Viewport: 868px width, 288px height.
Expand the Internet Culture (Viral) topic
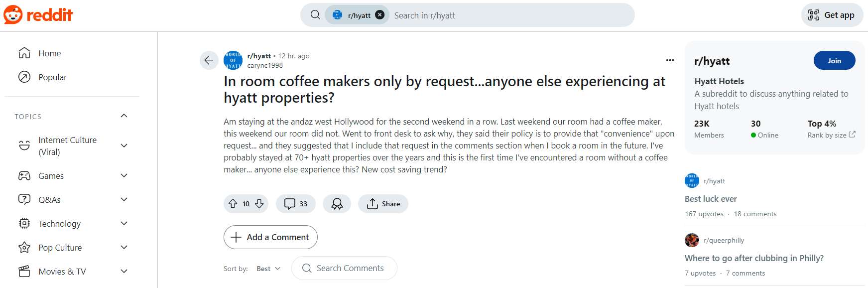pos(124,145)
